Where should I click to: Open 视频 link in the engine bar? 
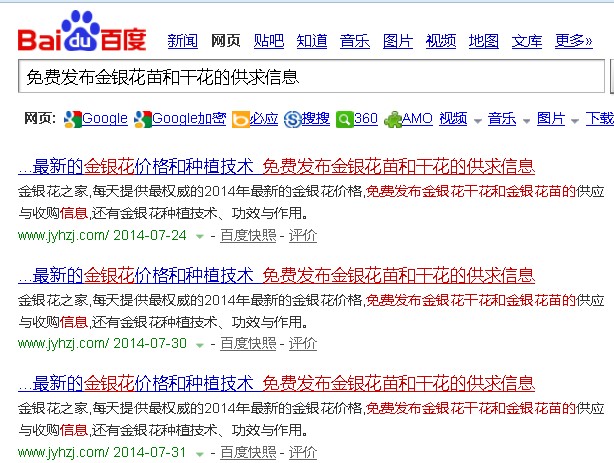tap(453, 118)
